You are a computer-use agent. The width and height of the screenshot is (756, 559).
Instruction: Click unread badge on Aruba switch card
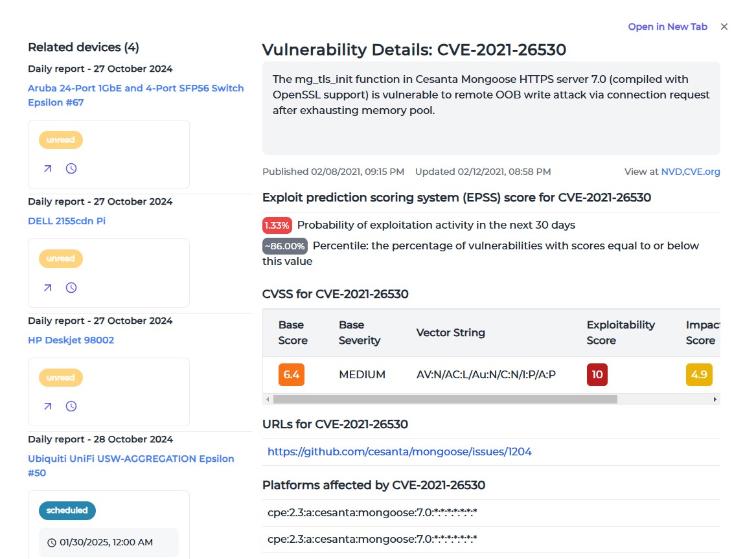point(60,140)
